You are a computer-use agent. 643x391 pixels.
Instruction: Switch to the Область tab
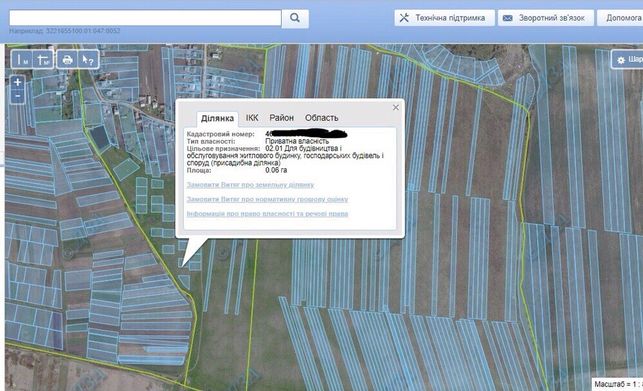point(321,118)
